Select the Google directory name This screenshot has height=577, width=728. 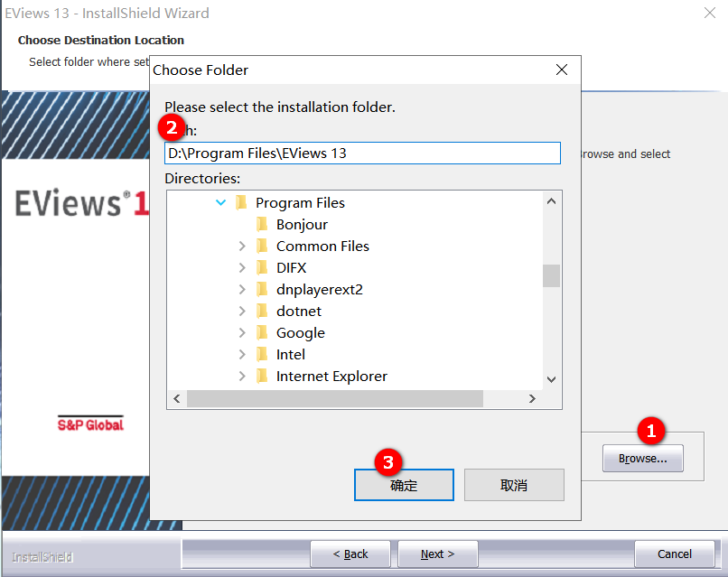click(x=301, y=333)
